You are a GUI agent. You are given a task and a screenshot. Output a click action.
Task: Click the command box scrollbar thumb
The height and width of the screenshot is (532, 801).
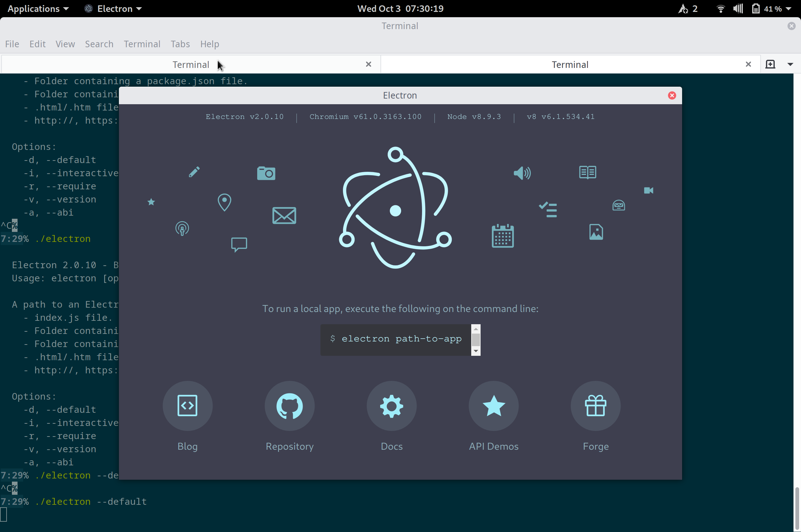(x=476, y=340)
